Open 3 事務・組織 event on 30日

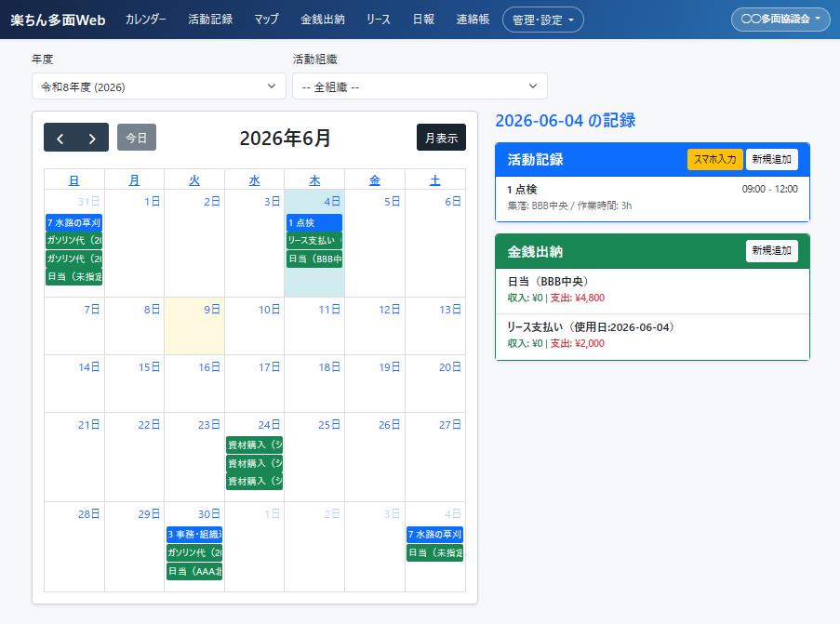click(194, 535)
